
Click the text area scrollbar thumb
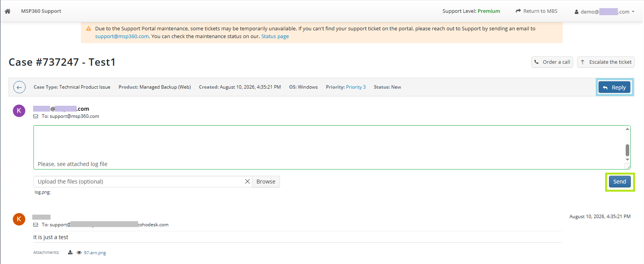coord(627,150)
